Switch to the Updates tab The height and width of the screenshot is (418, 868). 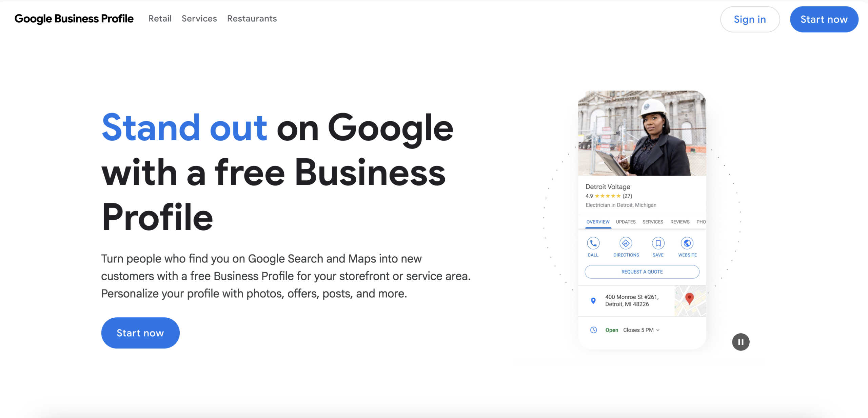pos(626,222)
